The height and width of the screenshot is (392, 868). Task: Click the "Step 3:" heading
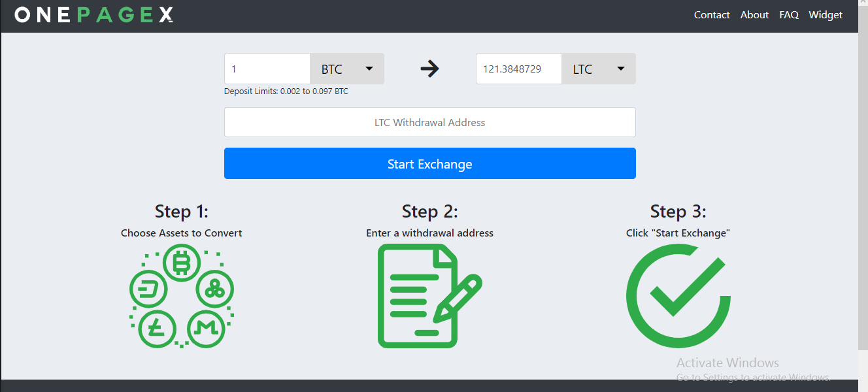click(678, 211)
